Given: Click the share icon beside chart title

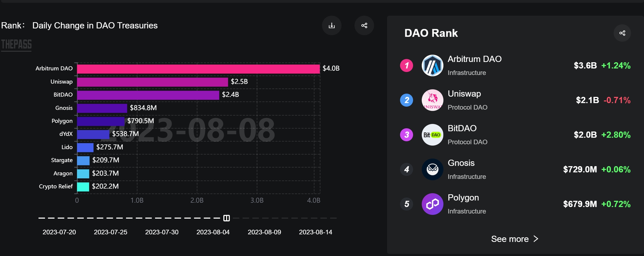Looking at the screenshot, I should [364, 25].
